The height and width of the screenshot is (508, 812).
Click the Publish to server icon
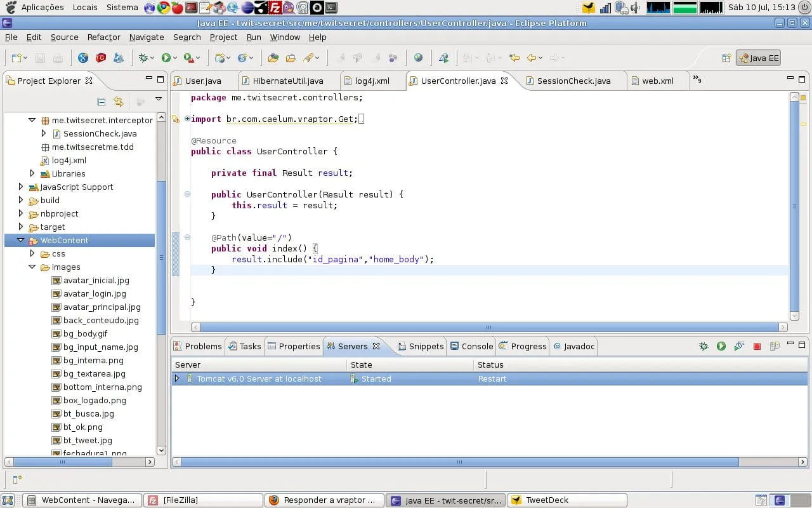pyautogui.click(x=775, y=346)
